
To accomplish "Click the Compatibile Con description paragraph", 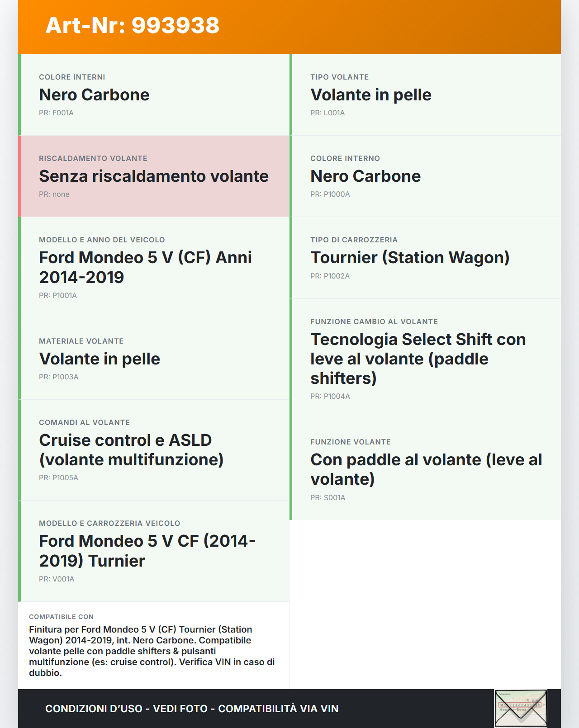I will coord(152,651).
